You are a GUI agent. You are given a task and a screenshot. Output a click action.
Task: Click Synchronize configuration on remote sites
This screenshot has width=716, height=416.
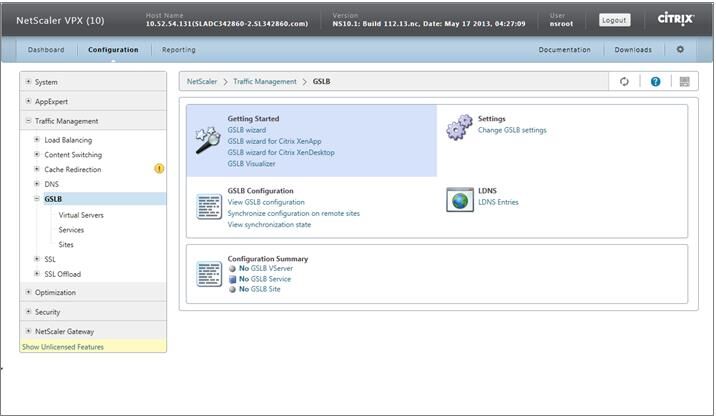[294, 213]
